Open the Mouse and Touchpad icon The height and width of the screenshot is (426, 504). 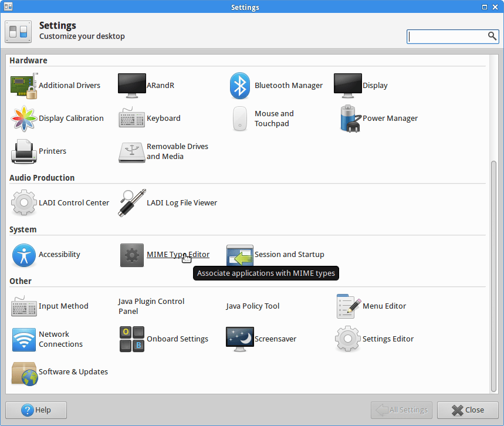[240, 119]
